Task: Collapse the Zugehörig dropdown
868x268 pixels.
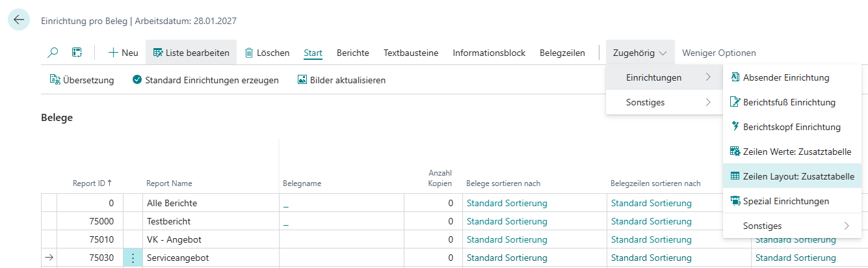Action: pos(640,53)
